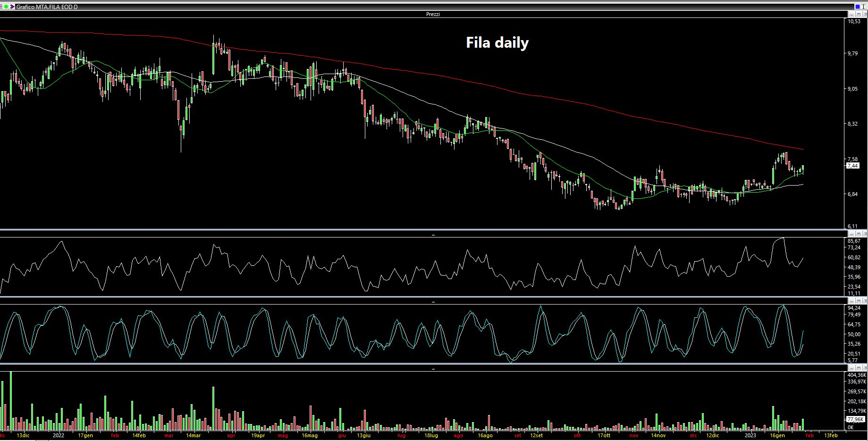Click the 269,57K volume axis label
Viewport: 868px width, 441px height.
pos(857,391)
